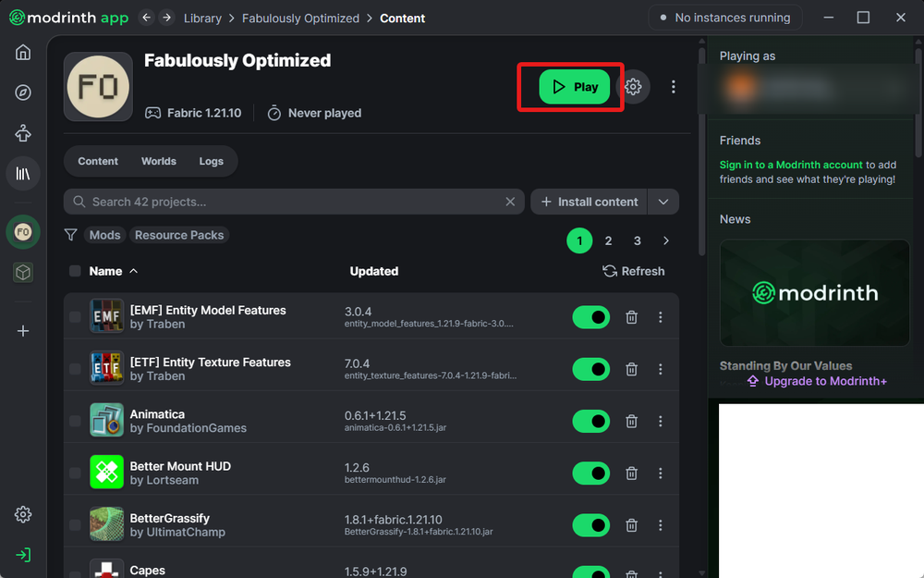Open the Discover compass icon in sidebar
Image resolution: width=924 pixels, height=578 pixels.
[x=23, y=92]
